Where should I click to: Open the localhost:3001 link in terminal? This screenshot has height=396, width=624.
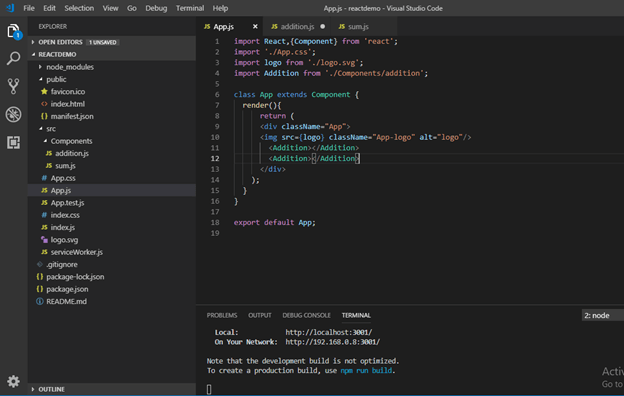[x=329, y=332]
